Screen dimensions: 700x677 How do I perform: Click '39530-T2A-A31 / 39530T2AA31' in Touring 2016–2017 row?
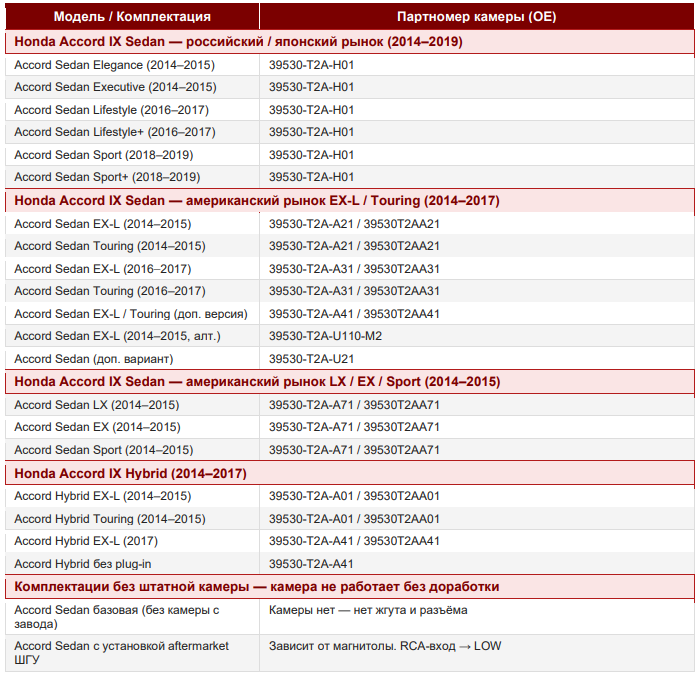tap(354, 291)
